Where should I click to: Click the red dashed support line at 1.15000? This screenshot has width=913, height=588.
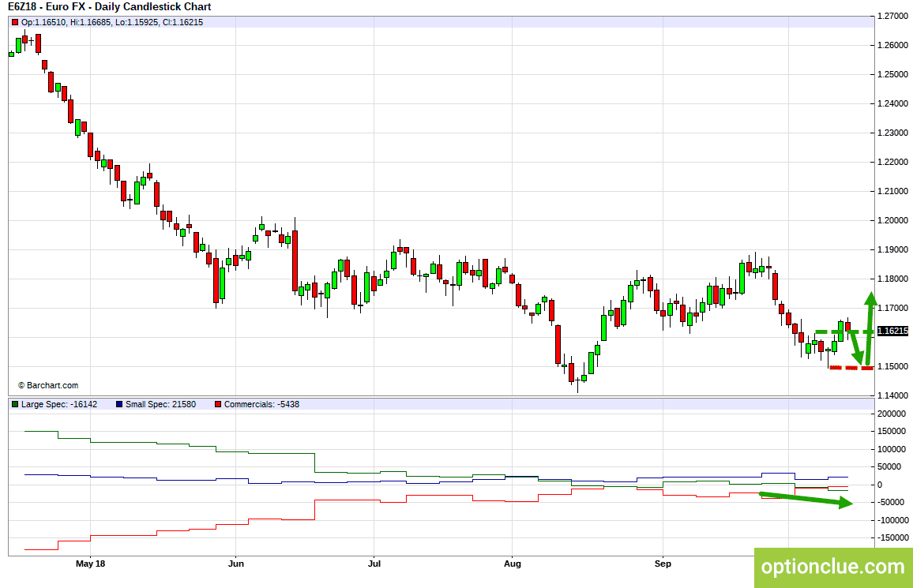(851, 368)
